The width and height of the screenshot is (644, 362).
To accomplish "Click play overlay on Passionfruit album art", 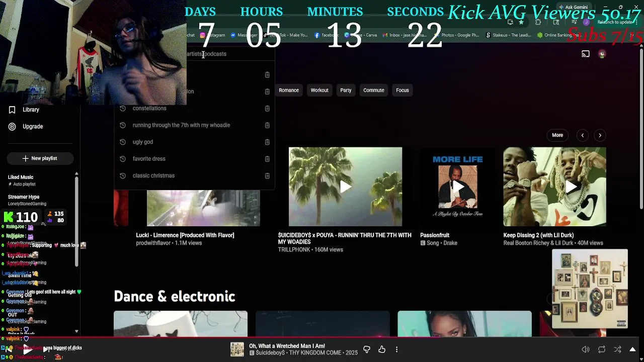I will [457, 187].
